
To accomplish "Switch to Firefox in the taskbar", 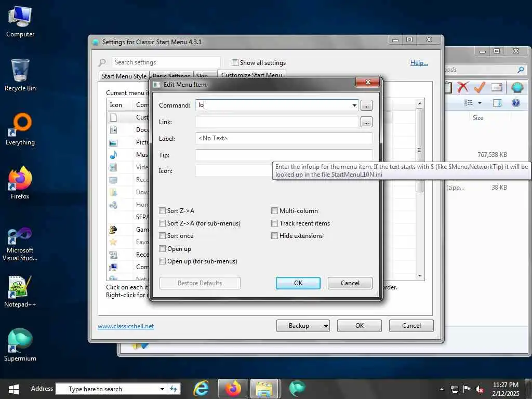I will point(233,389).
